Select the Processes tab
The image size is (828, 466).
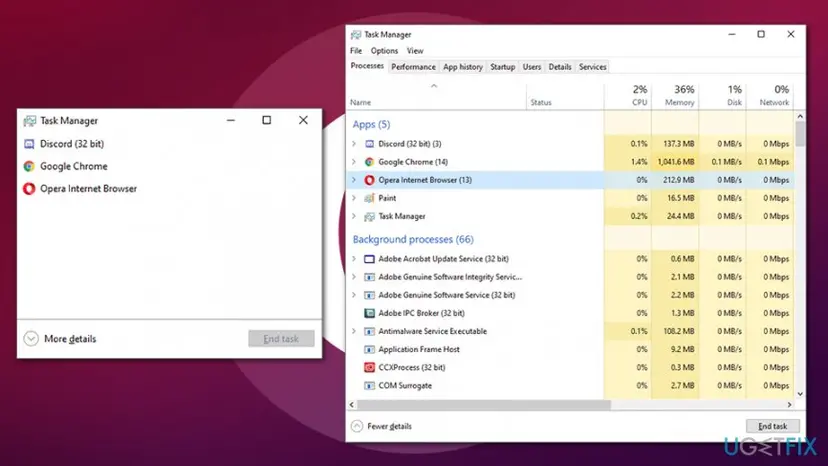(367, 66)
